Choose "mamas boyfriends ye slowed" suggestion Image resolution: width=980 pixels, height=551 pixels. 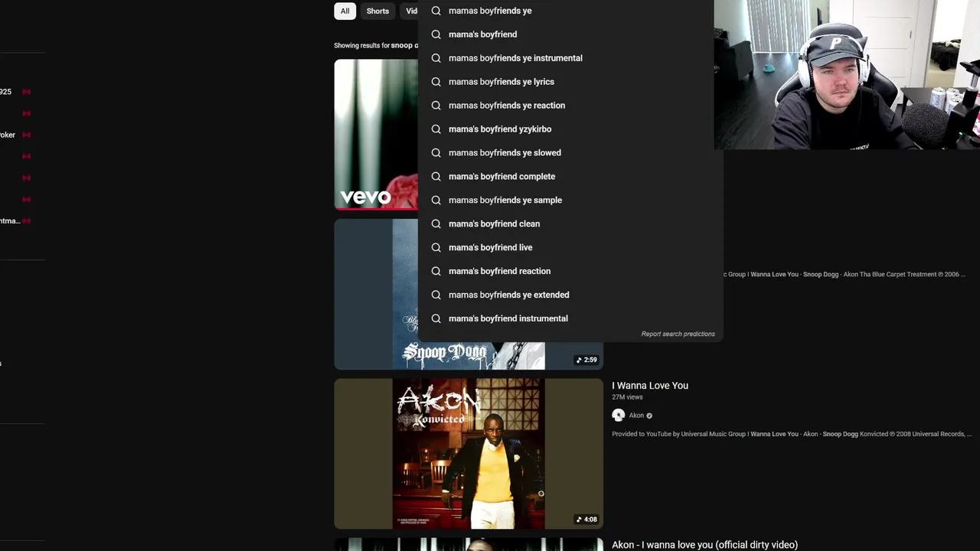point(570,153)
